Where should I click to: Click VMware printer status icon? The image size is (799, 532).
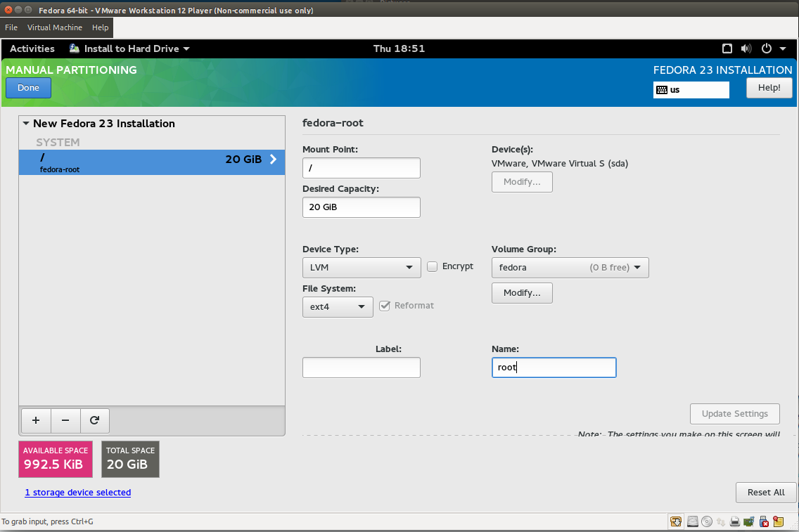click(735, 521)
